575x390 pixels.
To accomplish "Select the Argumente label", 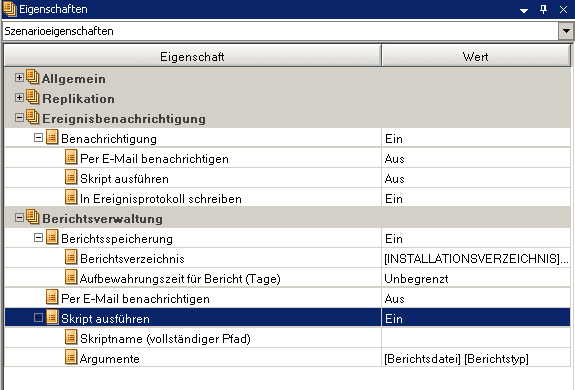I will (110, 359).
